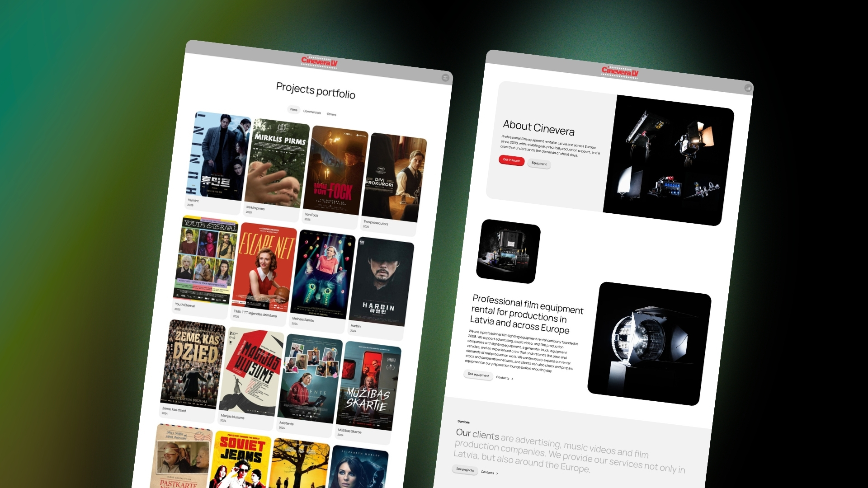Click the "Mirklis pirms" caption text
This screenshot has height=488, width=868.
255,208
